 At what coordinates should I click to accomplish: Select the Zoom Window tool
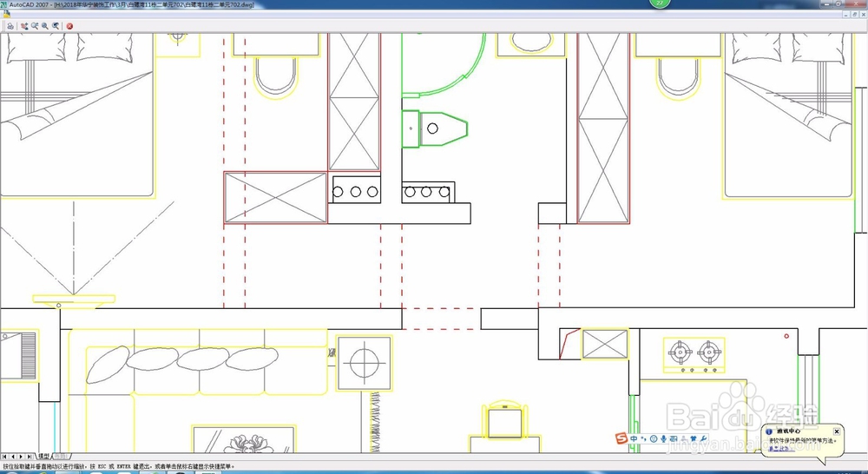45,26
